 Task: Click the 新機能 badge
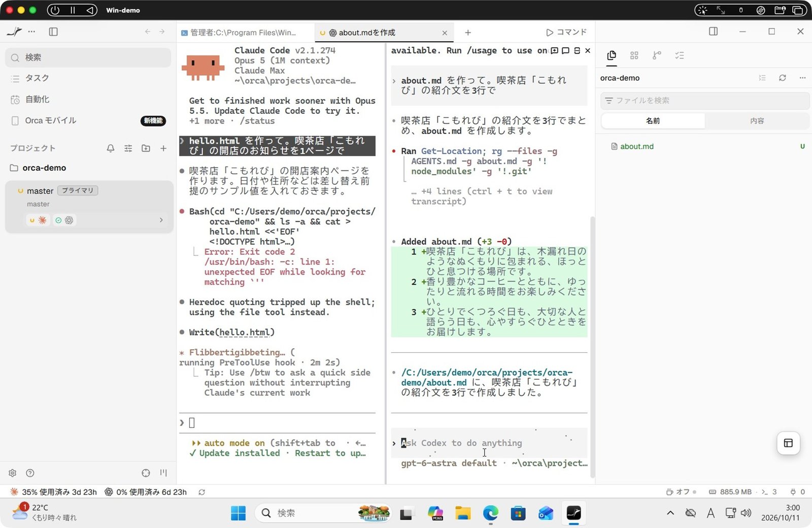[153, 121]
